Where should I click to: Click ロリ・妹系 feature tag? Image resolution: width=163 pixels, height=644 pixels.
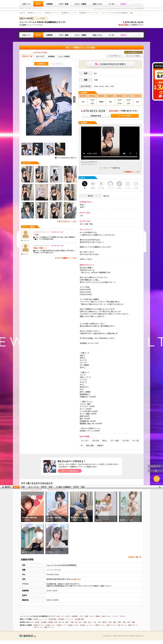(x=115, y=441)
